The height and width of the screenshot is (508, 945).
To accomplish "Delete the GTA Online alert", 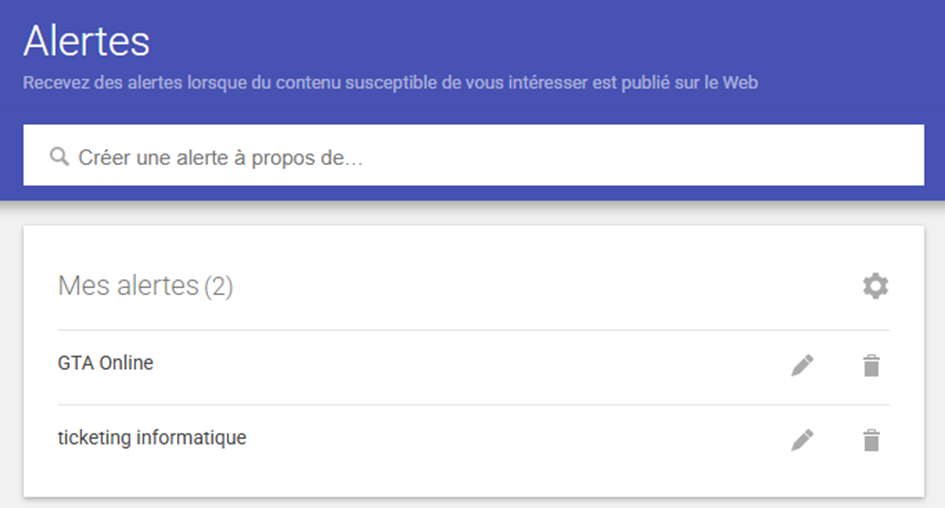I will (872, 366).
